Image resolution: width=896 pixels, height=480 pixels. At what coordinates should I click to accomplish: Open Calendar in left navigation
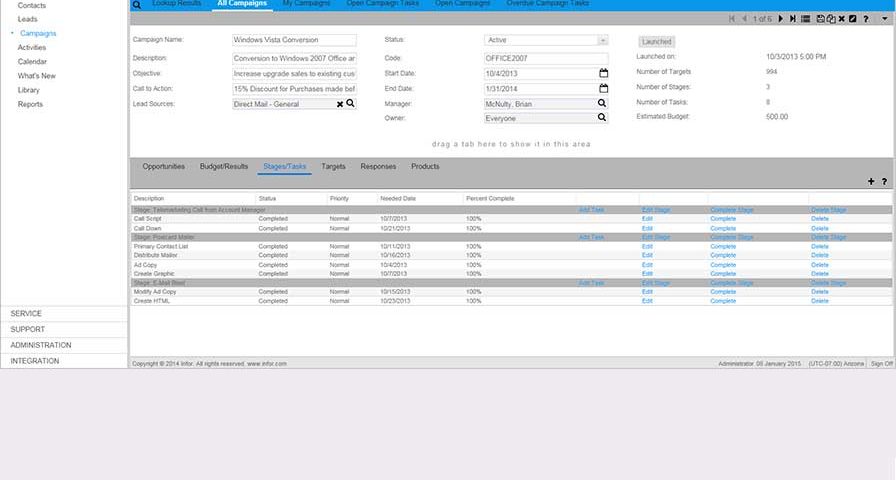(32, 62)
